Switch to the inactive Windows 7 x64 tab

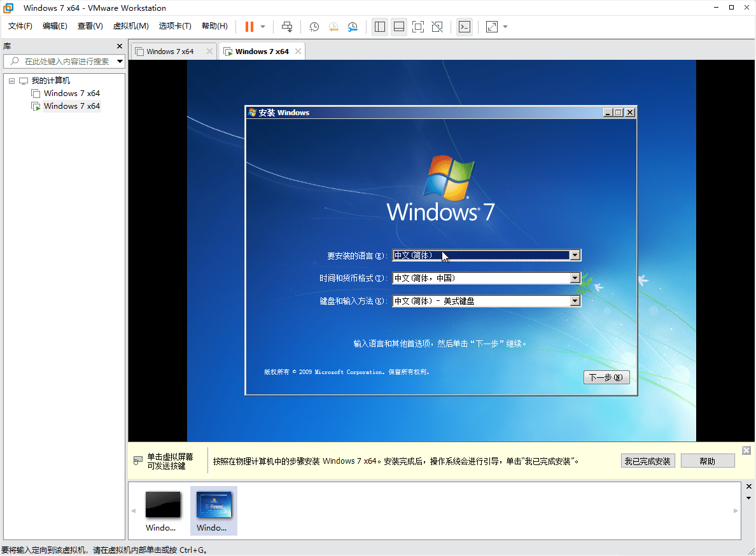pos(170,52)
